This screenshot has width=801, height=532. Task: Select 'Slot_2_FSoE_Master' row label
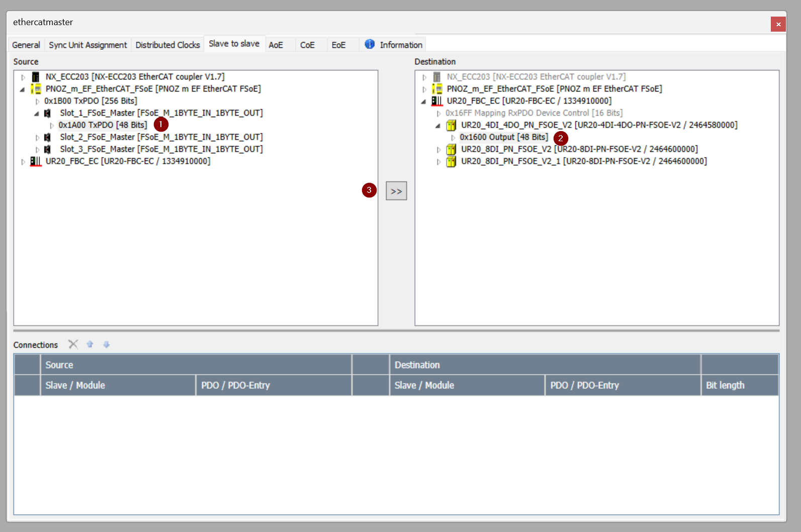point(161,137)
